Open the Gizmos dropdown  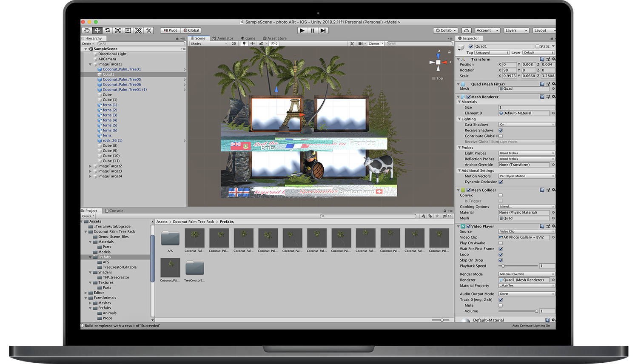[x=376, y=43]
